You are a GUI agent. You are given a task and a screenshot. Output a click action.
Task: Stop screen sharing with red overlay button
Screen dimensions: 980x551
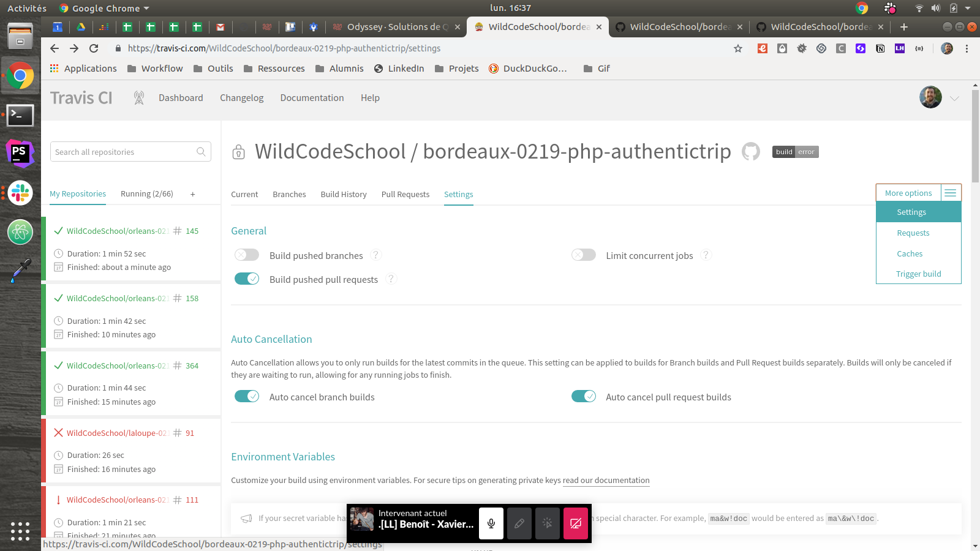pos(576,523)
